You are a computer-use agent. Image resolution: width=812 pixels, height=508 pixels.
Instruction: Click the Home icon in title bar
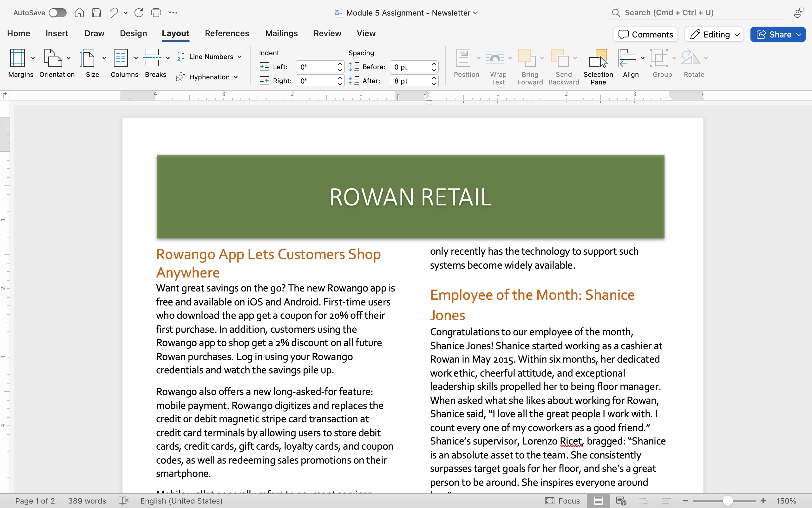pos(79,13)
